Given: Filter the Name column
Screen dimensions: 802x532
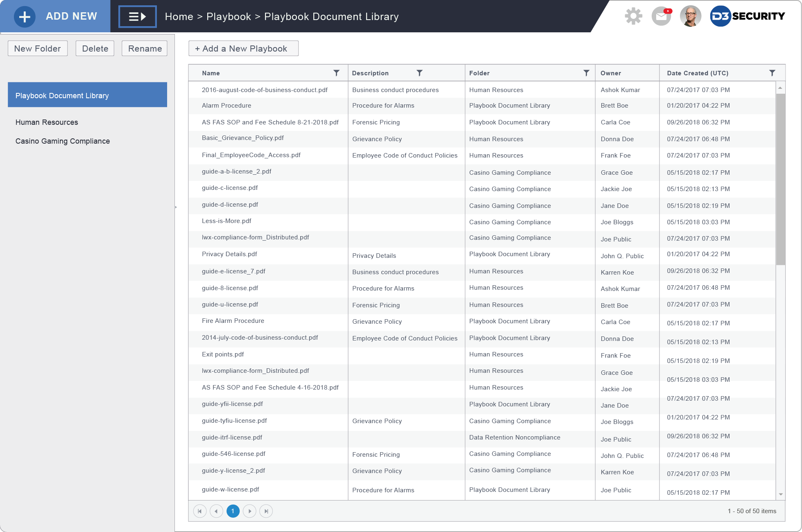Looking at the screenshot, I should click(x=336, y=73).
